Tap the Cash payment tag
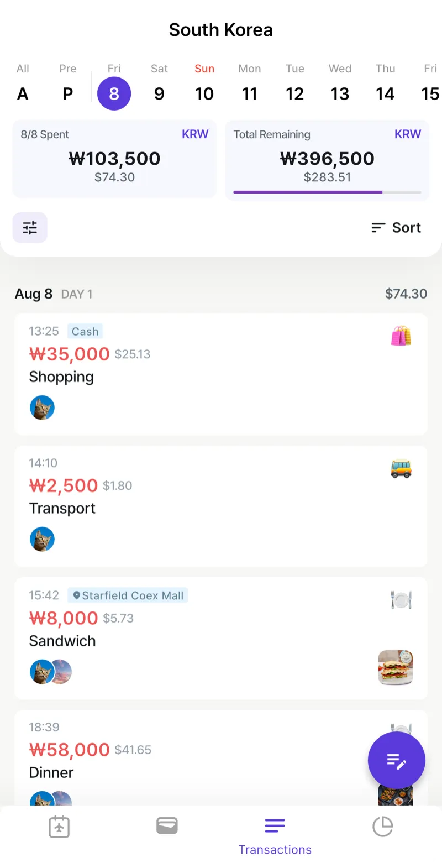Viewport: 442px width, 868px height. [x=85, y=332]
